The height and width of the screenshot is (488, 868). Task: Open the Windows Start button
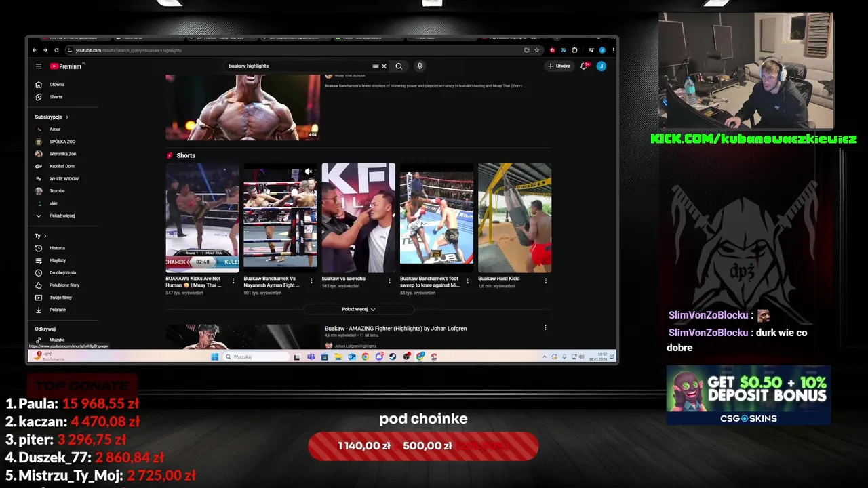(215, 357)
